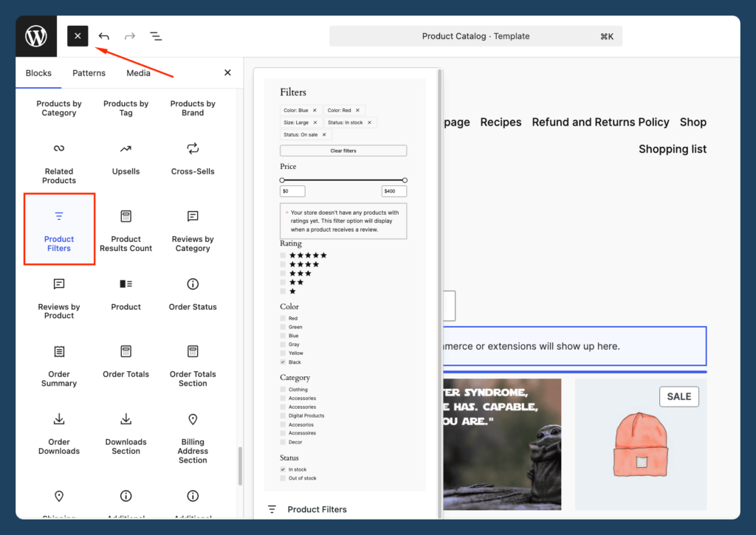Click the redo arrow icon

pyautogui.click(x=130, y=36)
